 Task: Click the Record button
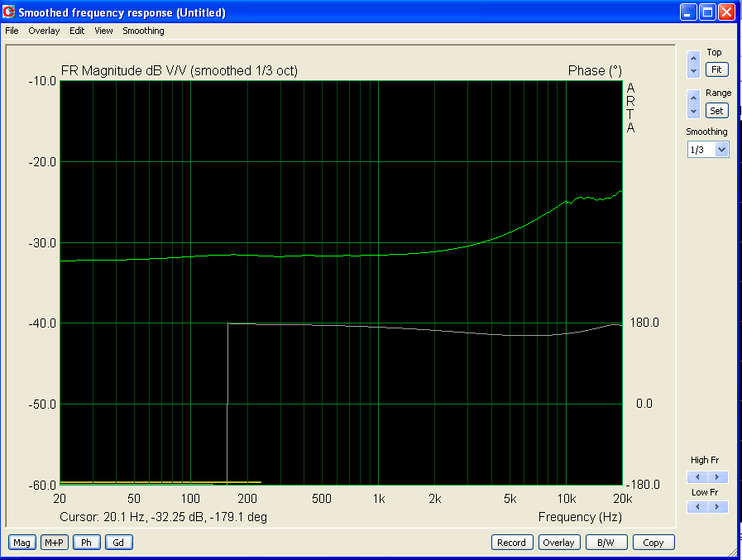point(511,543)
